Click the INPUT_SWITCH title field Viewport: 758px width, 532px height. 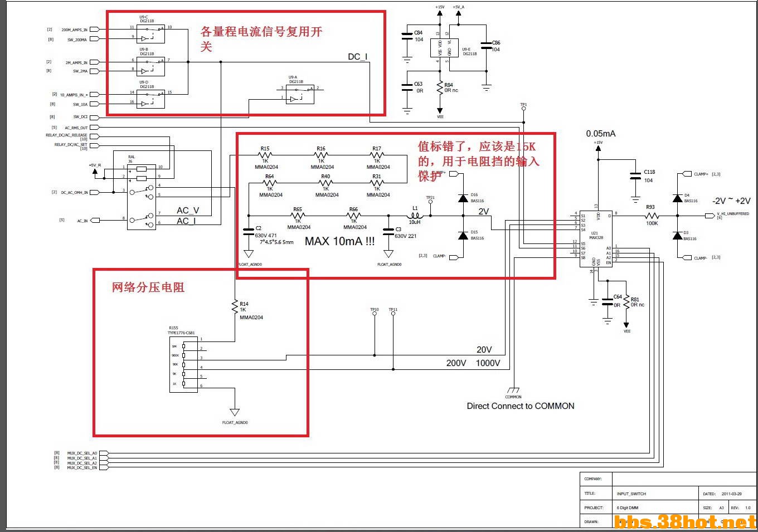point(631,494)
